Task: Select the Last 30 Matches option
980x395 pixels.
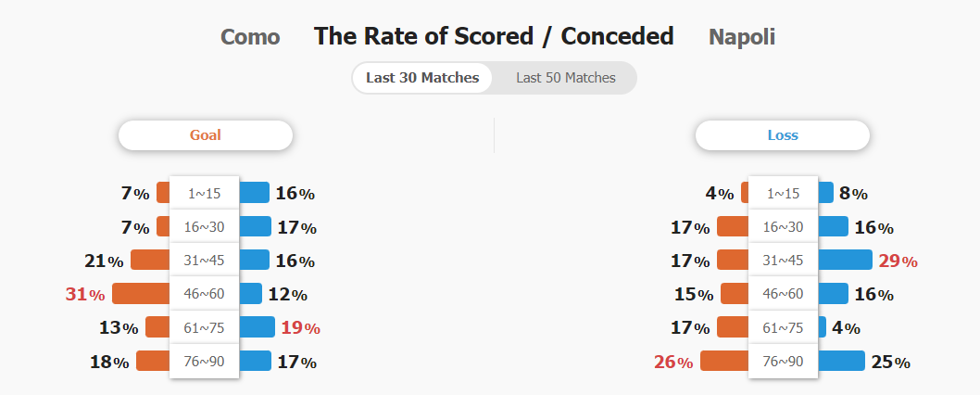Action: click(422, 78)
